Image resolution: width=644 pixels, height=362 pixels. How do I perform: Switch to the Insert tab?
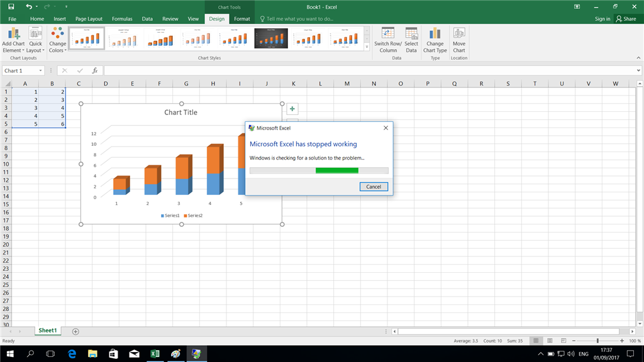[60, 19]
